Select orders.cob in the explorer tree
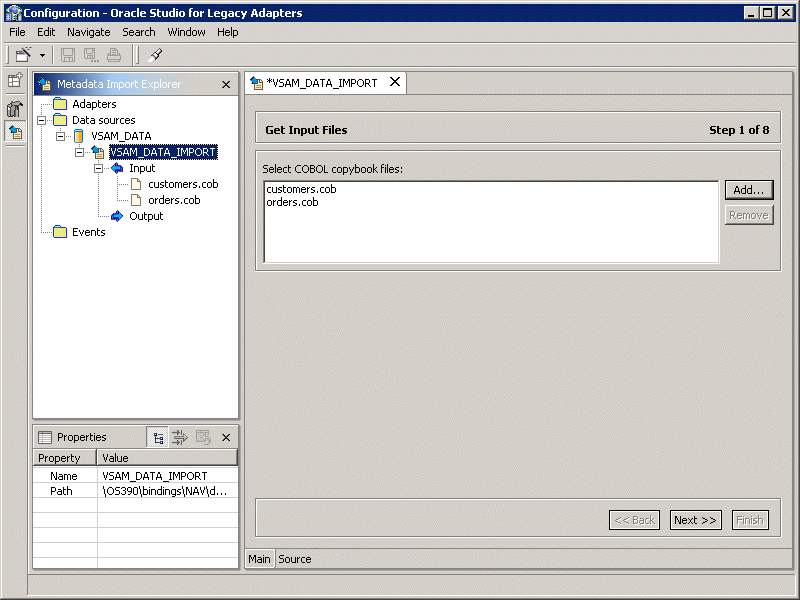Image resolution: width=800 pixels, height=600 pixels. click(x=174, y=200)
